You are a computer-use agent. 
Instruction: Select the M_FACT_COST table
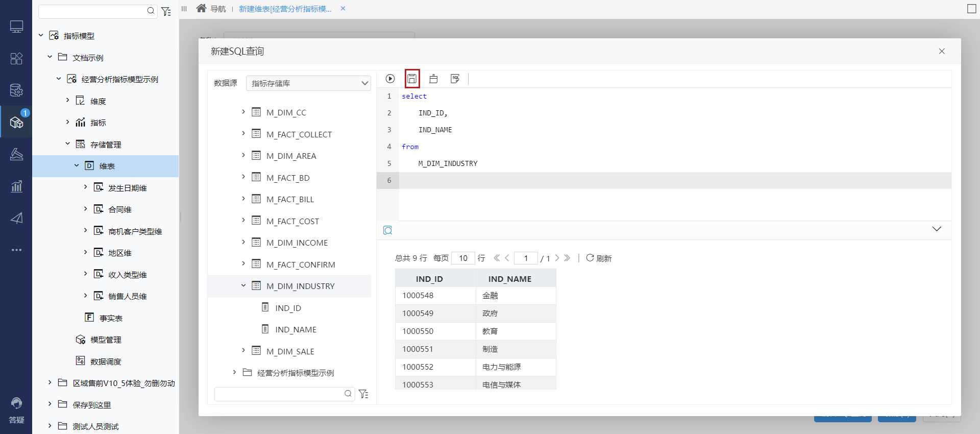(x=292, y=221)
